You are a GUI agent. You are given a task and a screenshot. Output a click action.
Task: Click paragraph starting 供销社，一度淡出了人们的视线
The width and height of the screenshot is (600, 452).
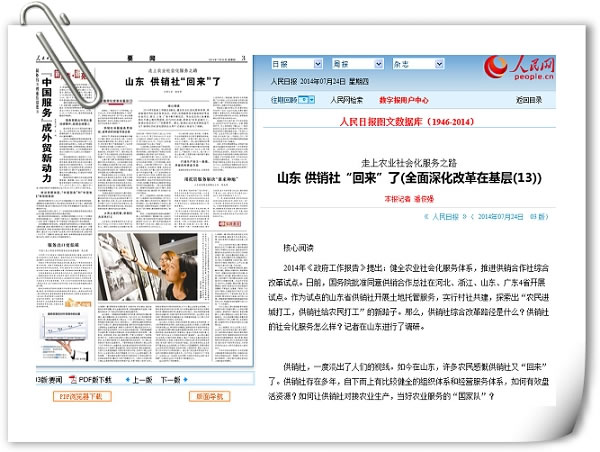coord(409,382)
